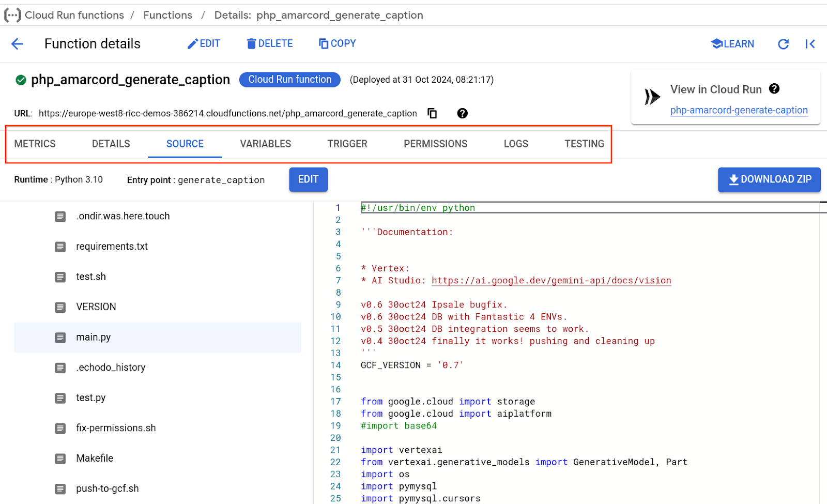The image size is (827, 504).
Task: Go to the TESTING tab
Action: pos(584,144)
